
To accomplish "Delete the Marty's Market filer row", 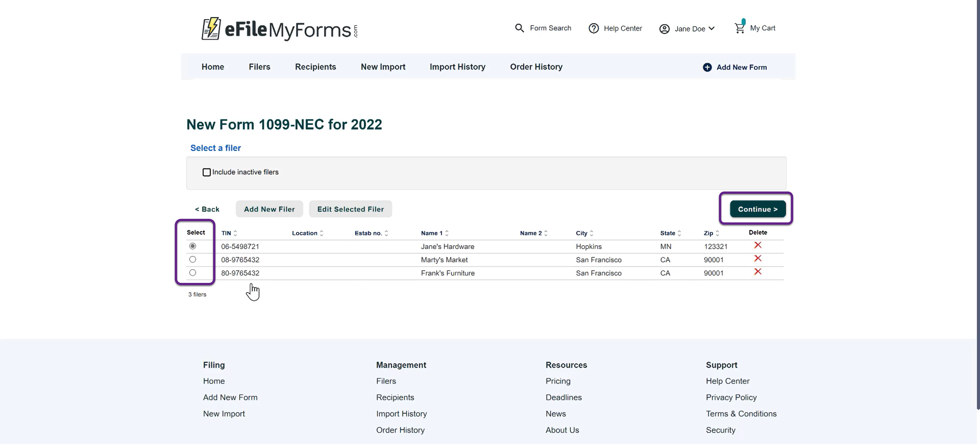I will (757, 258).
